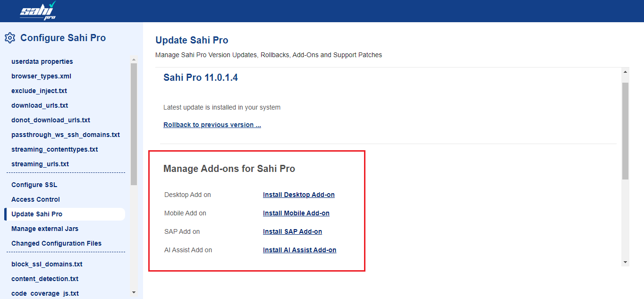Open Changed Configuration Files
Image resolution: width=644 pixels, height=299 pixels.
56,243
